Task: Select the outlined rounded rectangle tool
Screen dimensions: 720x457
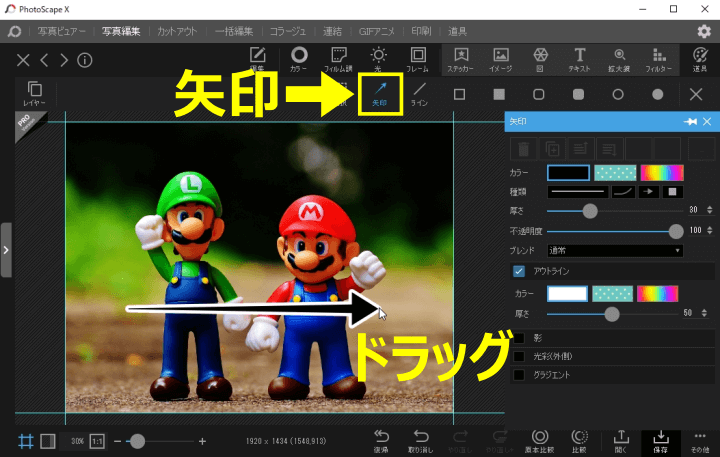Action: coord(539,94)
